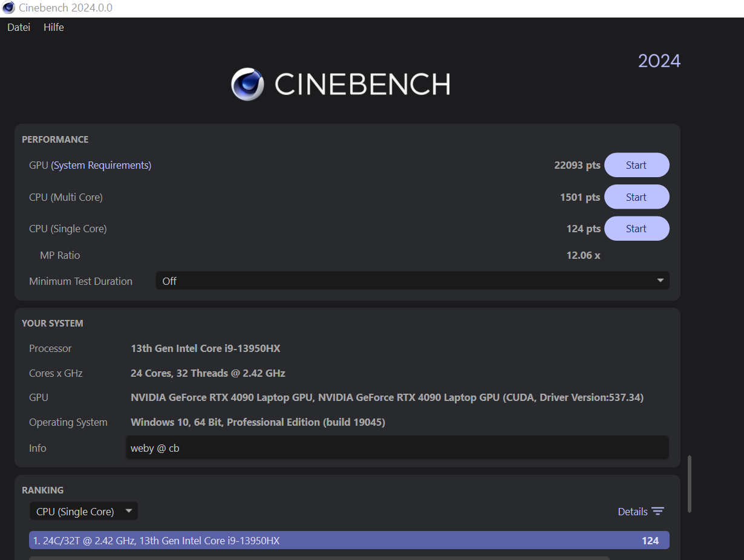Viewport: 744px width, 560px height.
Task: Click the ranking score 124
Action: pyautogui.click(x=650, y=541)
